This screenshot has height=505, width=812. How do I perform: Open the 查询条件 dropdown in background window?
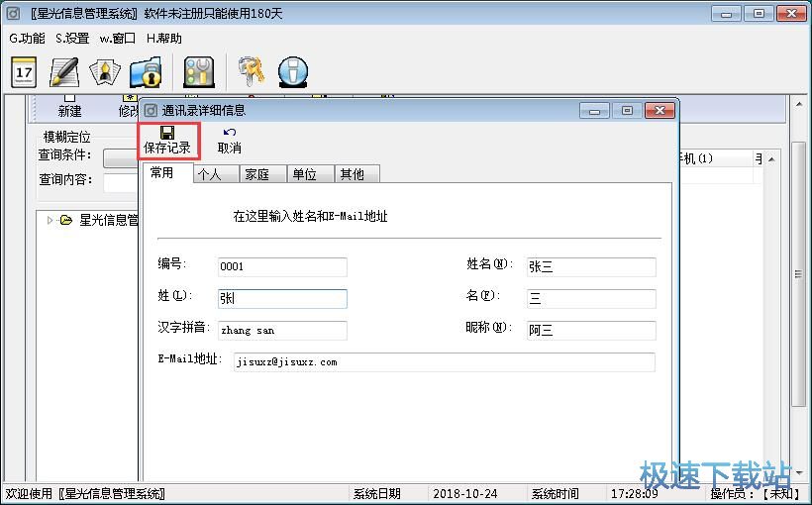tap(121, 158)
